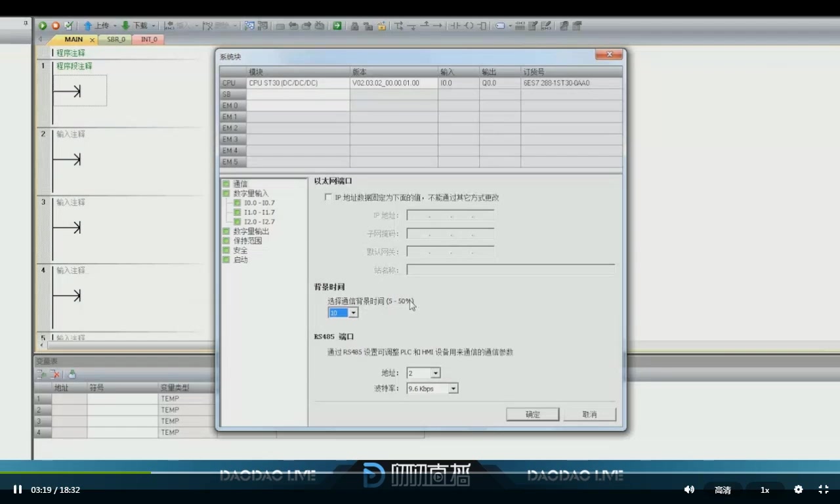Click the 默认网关 input field
840x504 pixels.
[x=450, y=251]
